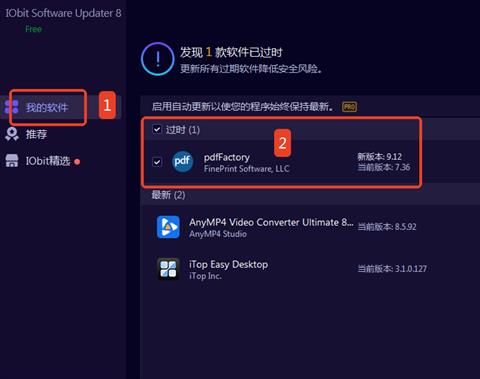480x379 pixels.
Task: Click the green Free edition label
Action: pyautogui.click(x=34, y=29)
